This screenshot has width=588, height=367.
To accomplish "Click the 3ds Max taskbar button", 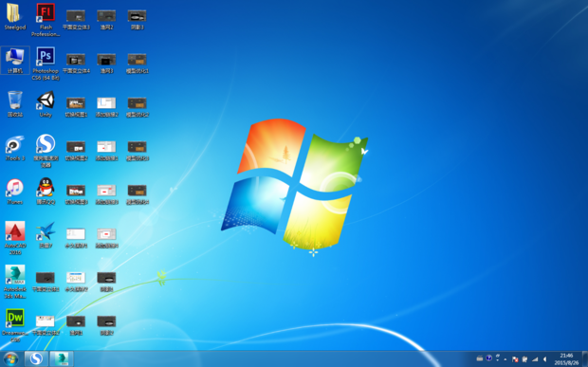I will pos(62,359).
